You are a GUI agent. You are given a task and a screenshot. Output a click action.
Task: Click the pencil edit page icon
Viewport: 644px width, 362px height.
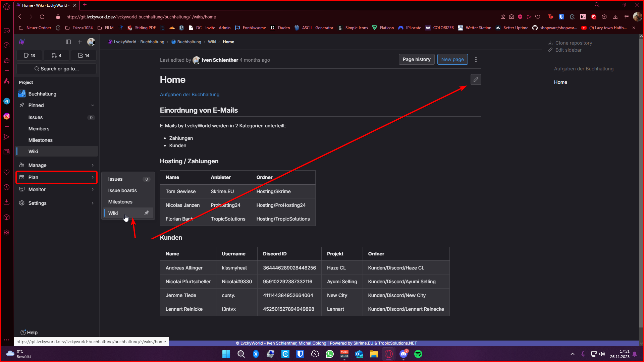[476, 79]
